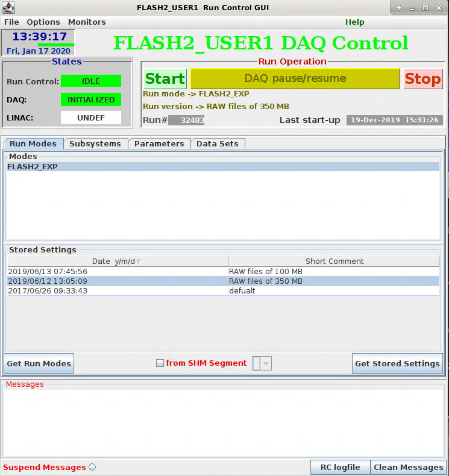Click the LINAC UNDEF status indicator
Viewport: 449px width, 476px height.
pos(91,117)
